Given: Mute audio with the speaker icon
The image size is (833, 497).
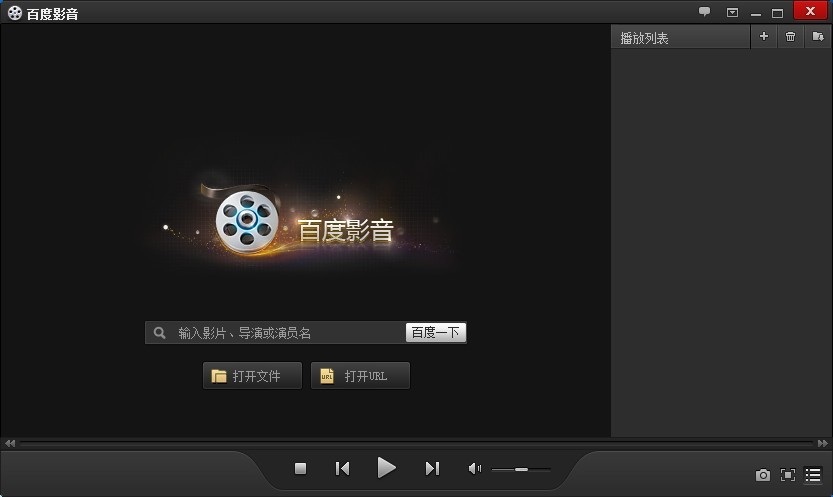Looking at the screenshot, I should [474, 468].
